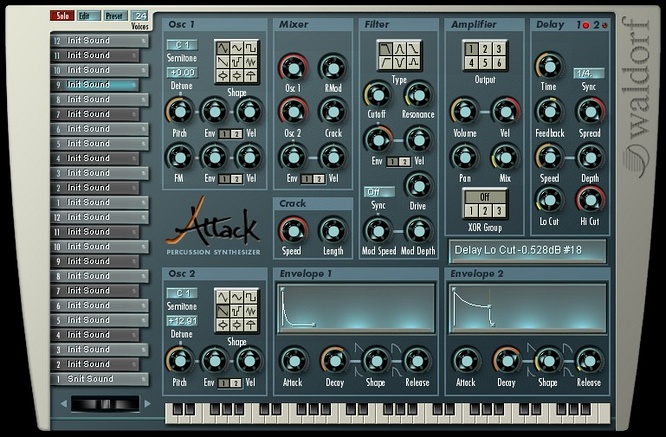Choose the square waveform in Osc 2 Shape
The width and height of the screenshot is (666, 437).
pos(251,297)
